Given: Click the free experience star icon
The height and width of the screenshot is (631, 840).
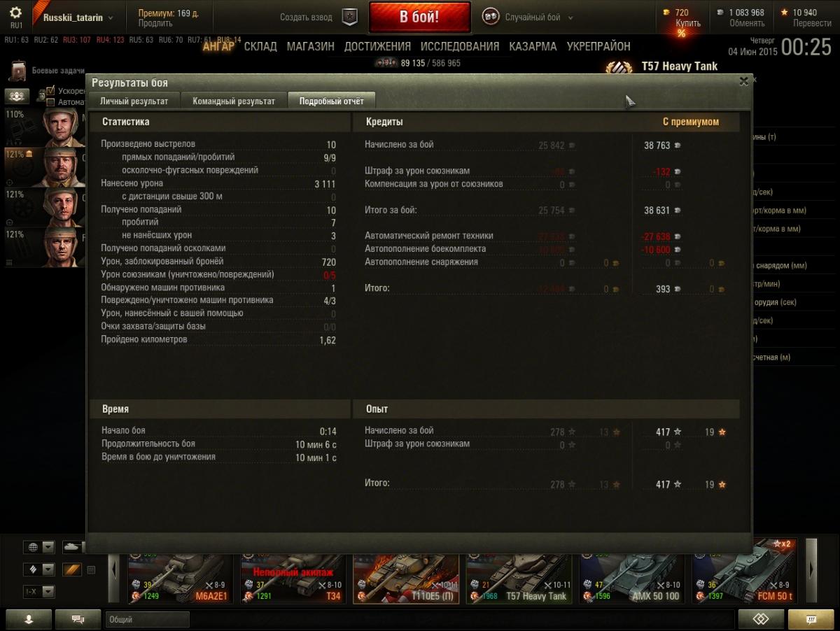Looking at the screenshot, I should pos(785,13).
